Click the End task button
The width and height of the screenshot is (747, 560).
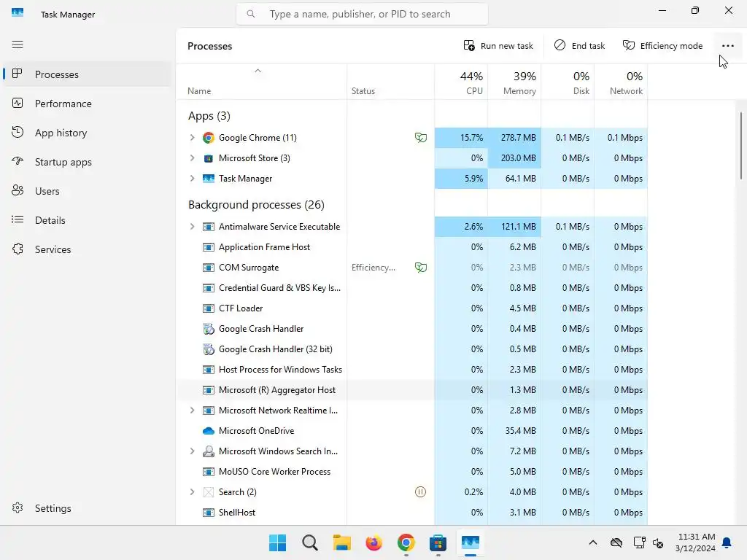point(579,46)
